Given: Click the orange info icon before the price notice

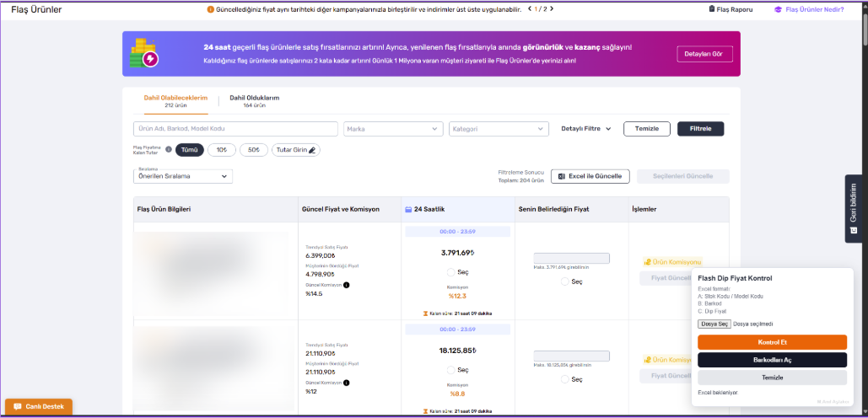Looking at the screenshot, I should [x=210, y=9].
